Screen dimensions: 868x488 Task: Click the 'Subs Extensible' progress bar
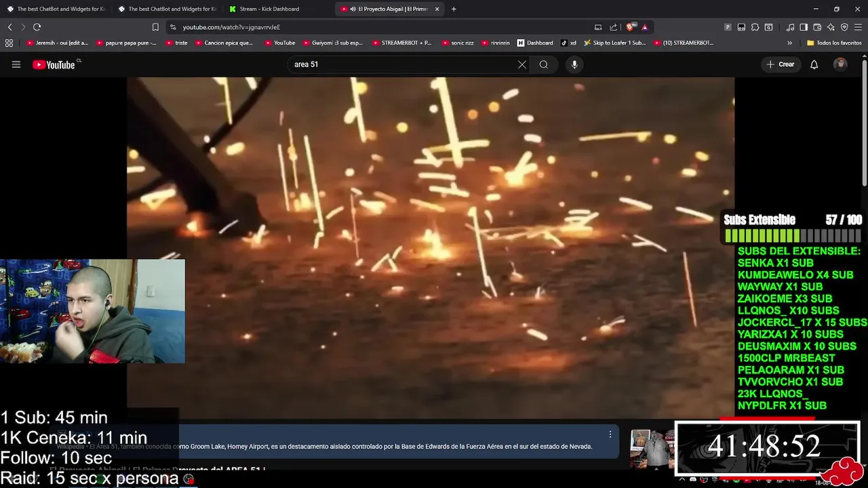pos(793,236)
